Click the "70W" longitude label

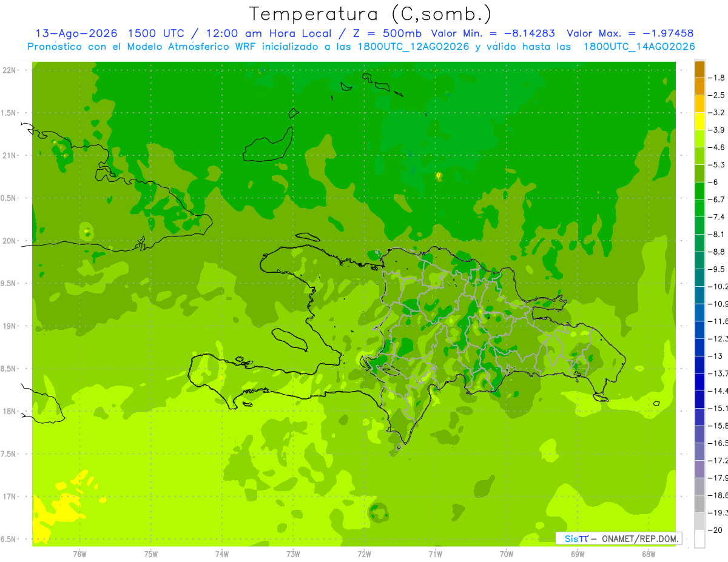tap(507, 554)
